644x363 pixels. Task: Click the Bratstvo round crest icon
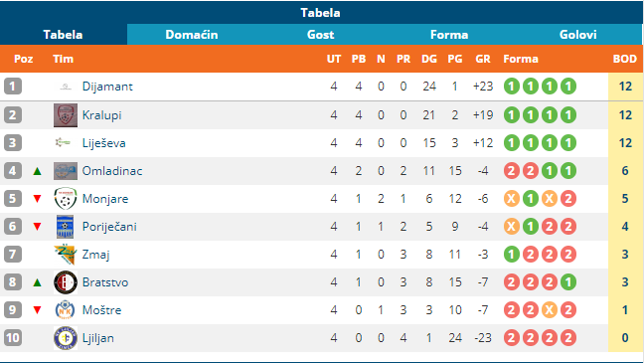pos(66,282)
